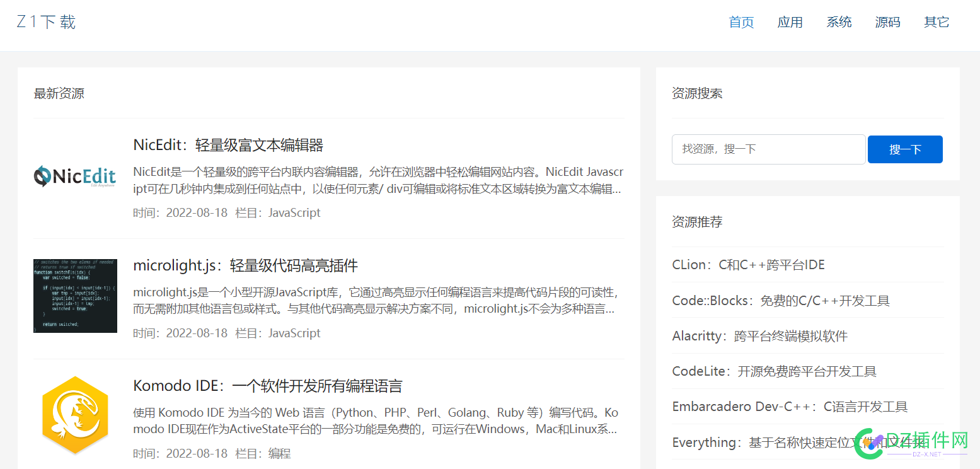980x469 pixels.
Task: Open Alacritty：跨平台终端模拟软件 recommendation
Action: pyautogui.click(x=760, y=336)
